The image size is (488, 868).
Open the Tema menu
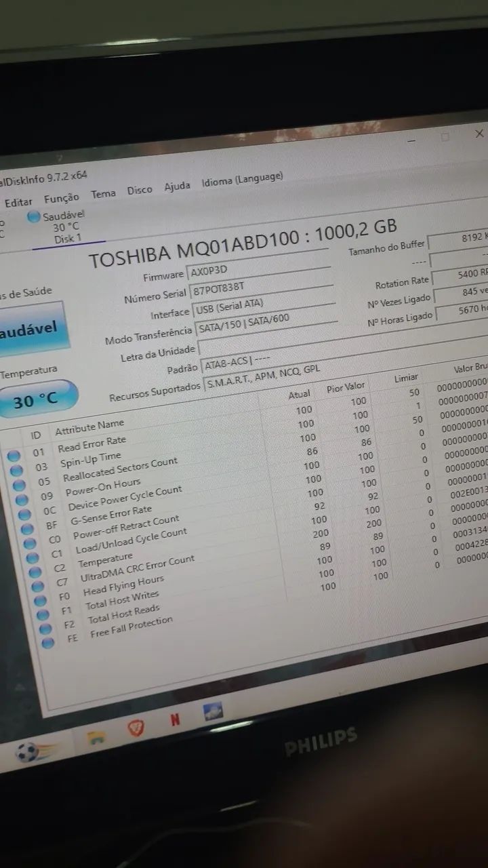(x=104, y=194)
